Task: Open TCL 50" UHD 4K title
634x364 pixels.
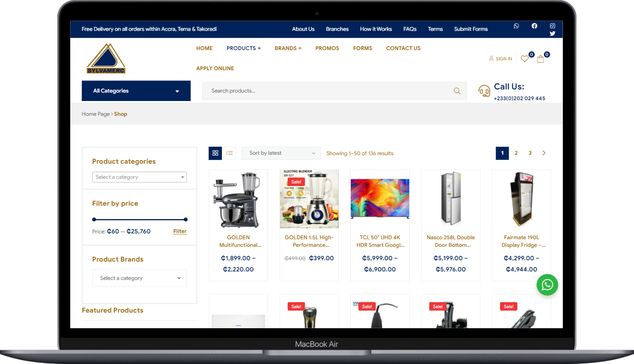Action: [380, 241]
